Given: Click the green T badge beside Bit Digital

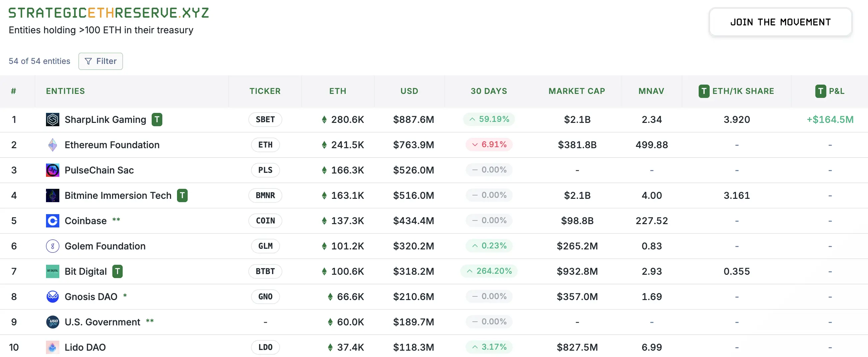Looking at the screenshot, I should (117, 271).
